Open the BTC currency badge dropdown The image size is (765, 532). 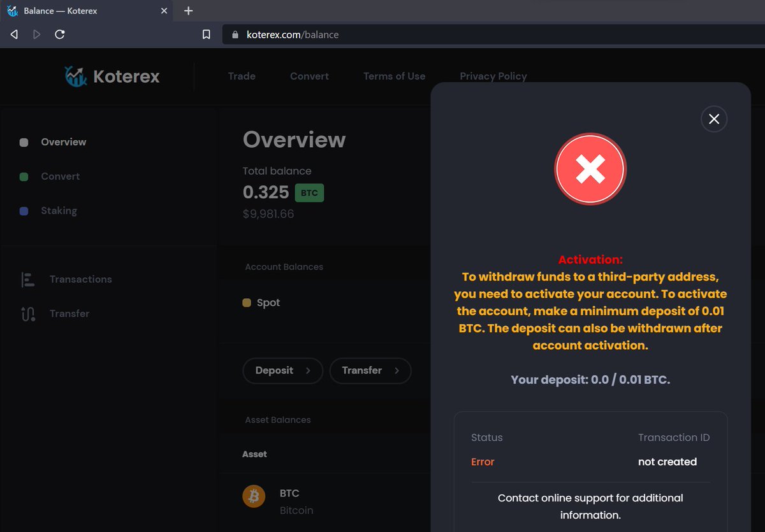tap(309, 192)
